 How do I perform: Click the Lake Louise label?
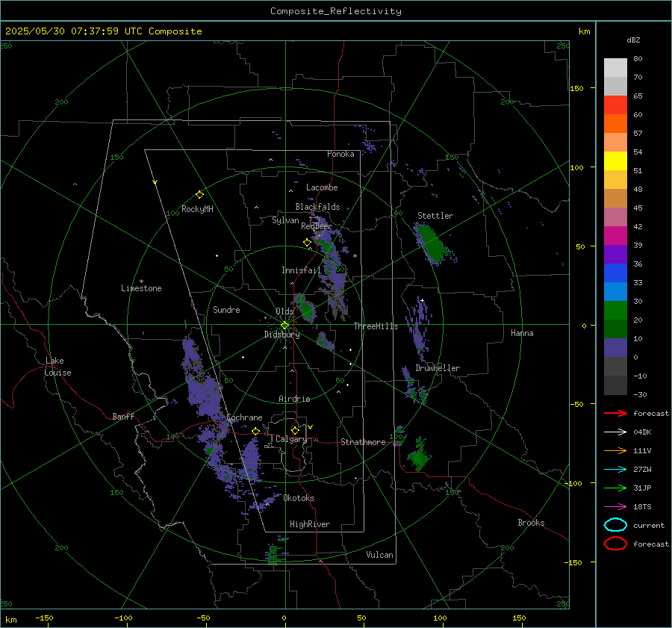(x=57, y=367)
